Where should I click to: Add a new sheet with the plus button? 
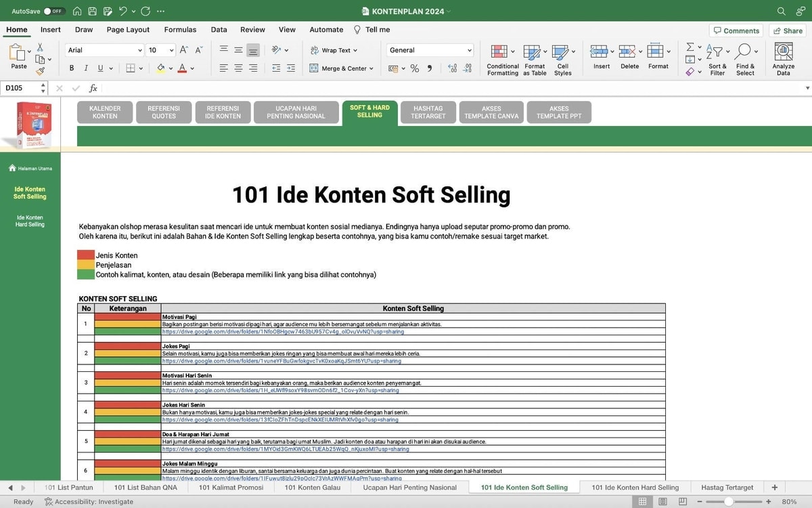pyautogui.click(x=775, y=487)
